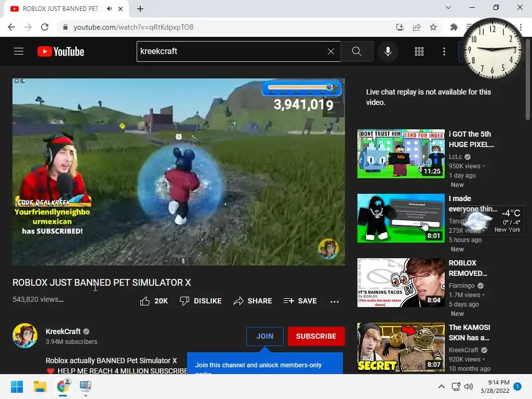Dislike the video
Screen dimensions: 532x399
(x=201, y=301)
